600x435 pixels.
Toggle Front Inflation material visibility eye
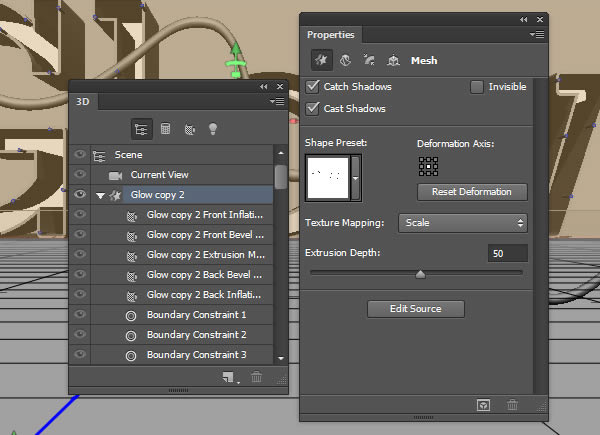[80, 214]
